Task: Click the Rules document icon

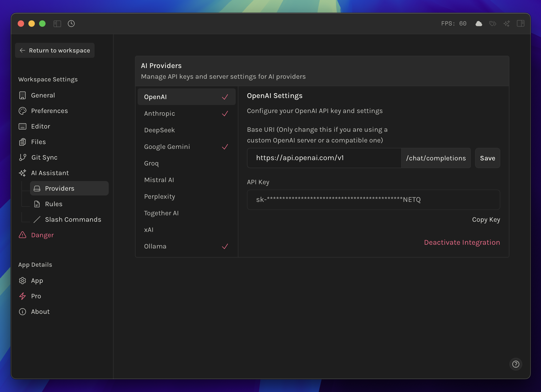Action: click(37, 204)
